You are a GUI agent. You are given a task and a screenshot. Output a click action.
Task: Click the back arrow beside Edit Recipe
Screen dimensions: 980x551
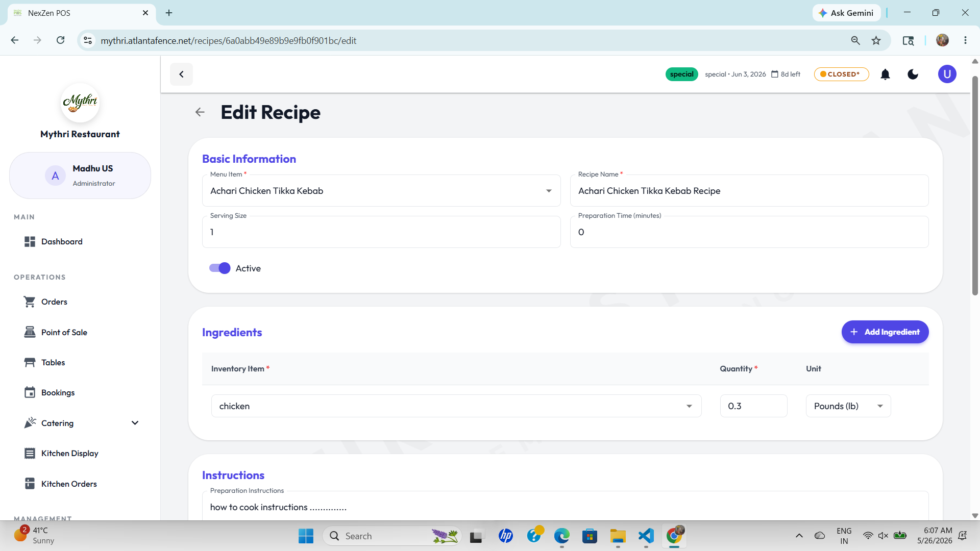(x=200, y=112)
